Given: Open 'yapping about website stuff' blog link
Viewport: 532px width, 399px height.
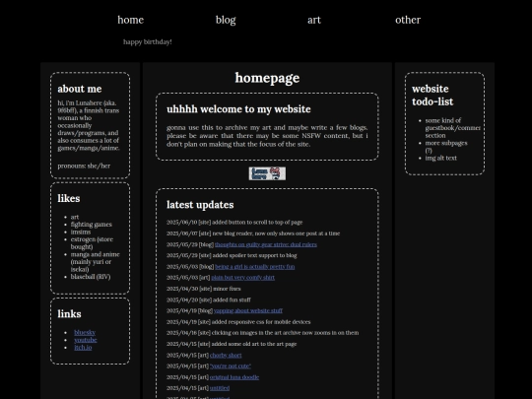Looking at the screenshot, I should tap(248, 310).
